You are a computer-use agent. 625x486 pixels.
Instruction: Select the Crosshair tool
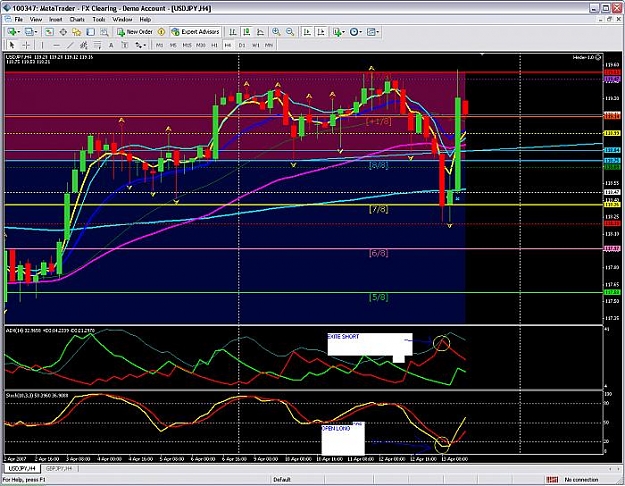pos(26,45)
